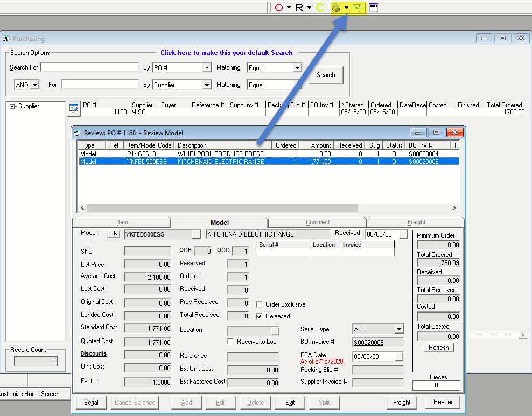Screen dimensions: 532x416
Task: Select the Model tab
Action: [220, 223]
